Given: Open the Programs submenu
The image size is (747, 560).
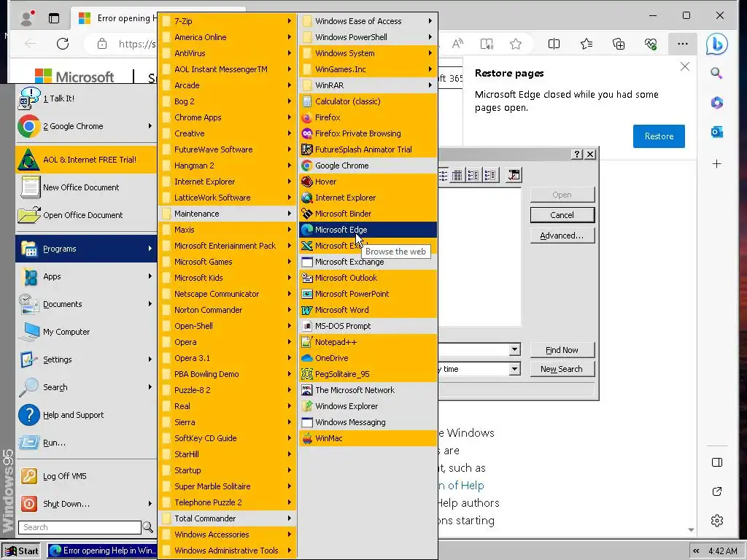Looking at the screenshot, I should [x=86, y=249].
